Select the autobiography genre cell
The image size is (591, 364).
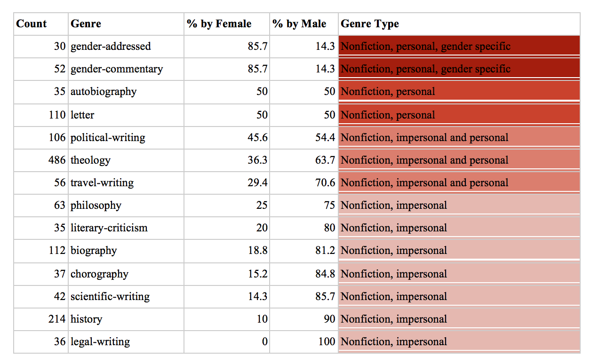[x=104, y=91]
